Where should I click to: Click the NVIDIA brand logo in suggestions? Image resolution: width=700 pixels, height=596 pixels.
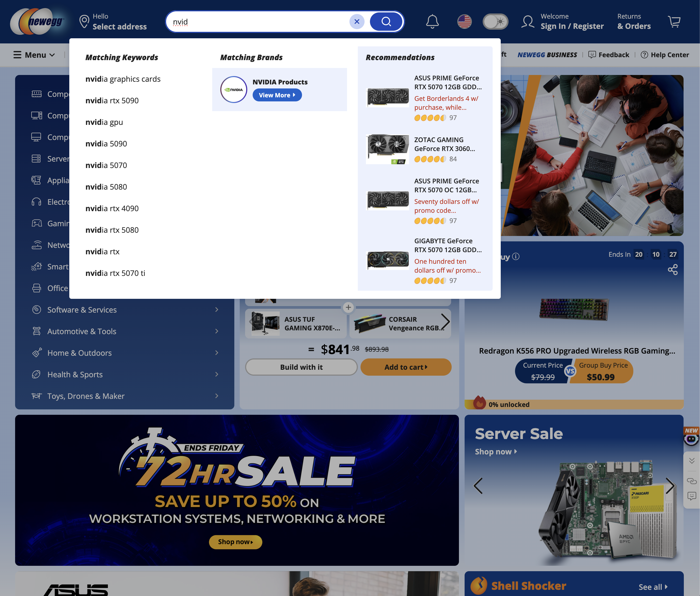(234, 89)
